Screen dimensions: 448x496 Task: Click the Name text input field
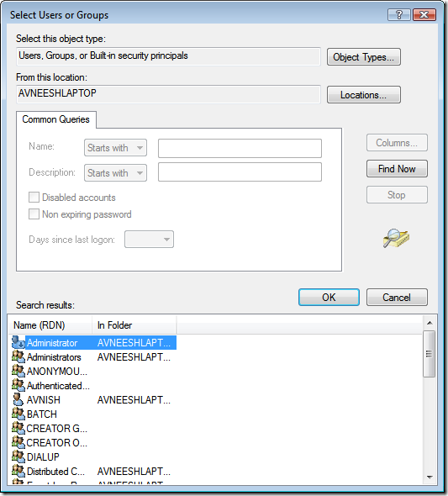coord(240,148)
